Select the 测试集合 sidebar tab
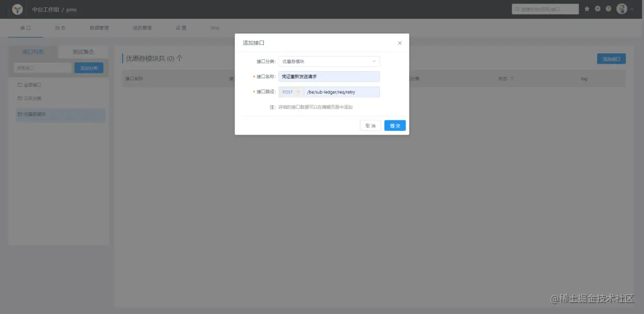Viewport: 644px width, 314px height. (x=83, y=52)
